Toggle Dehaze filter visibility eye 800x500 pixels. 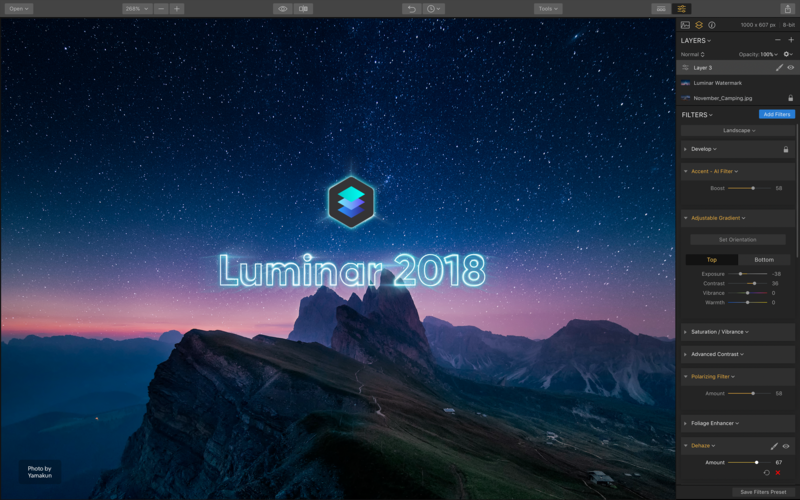[x=786, y=446]
